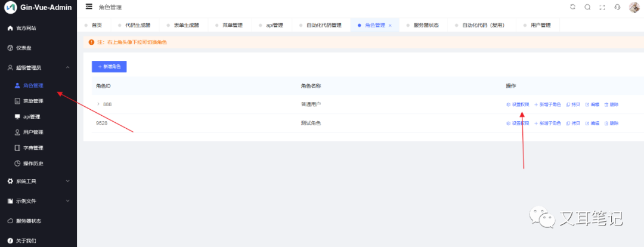This screenshot has height=247, width=644.
Task: Click the headset support icon
Action: [x=617, y=7]
